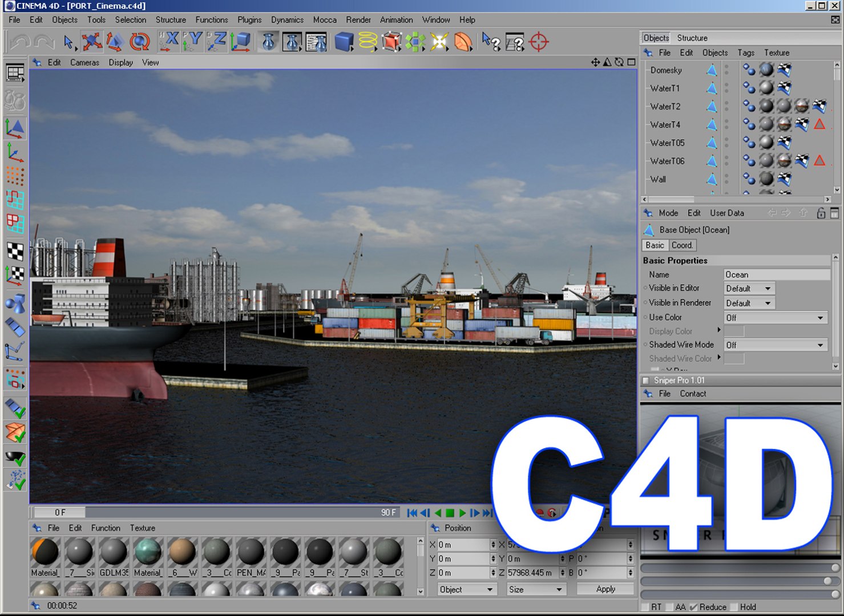Render the active view with the vase icon
Viewport: 844px width, 616px height.
(x=268, y=42)
